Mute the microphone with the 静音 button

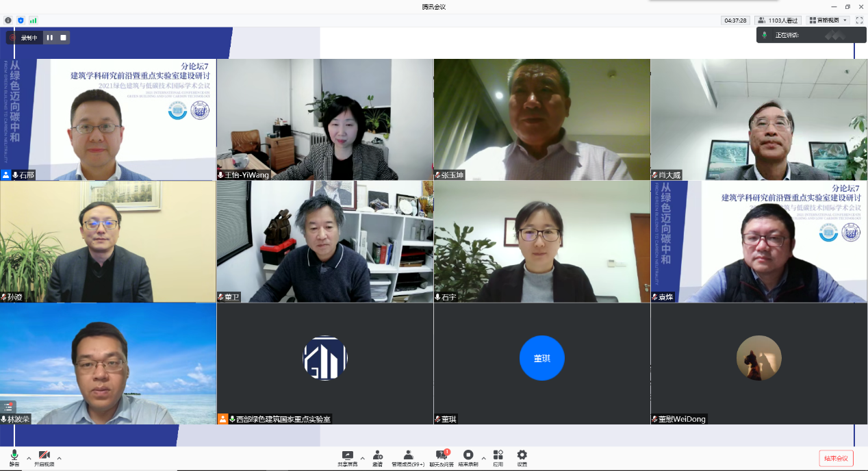[14, 458]
